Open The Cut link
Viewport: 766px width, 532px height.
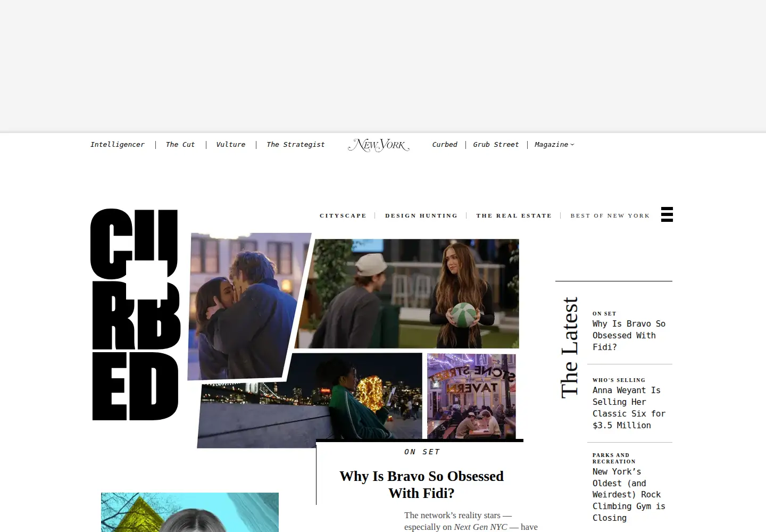click(180, 145)
